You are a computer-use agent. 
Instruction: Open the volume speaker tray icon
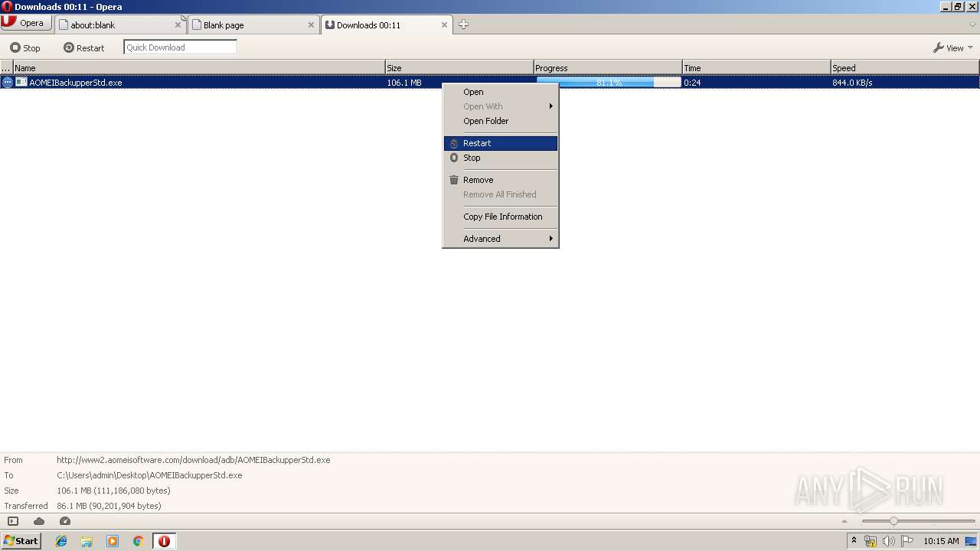coord(888,541)
